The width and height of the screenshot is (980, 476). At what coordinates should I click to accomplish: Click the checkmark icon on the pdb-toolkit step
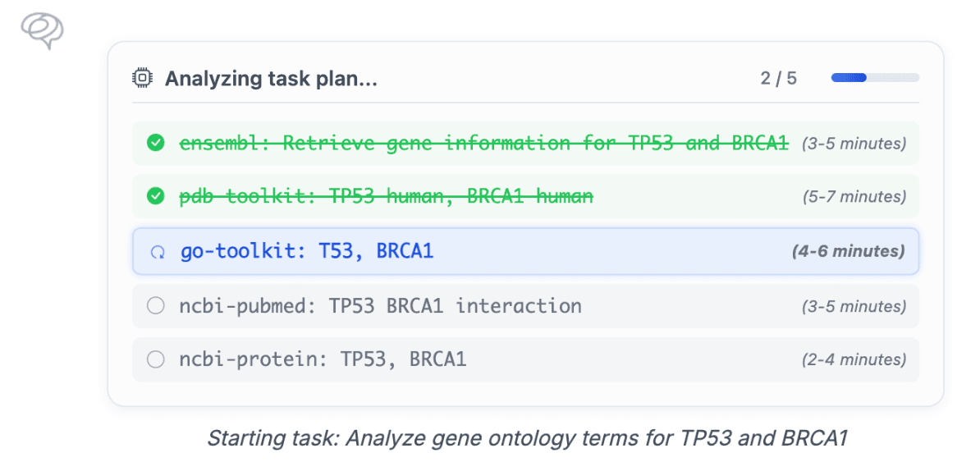click(x=156, y=196)
